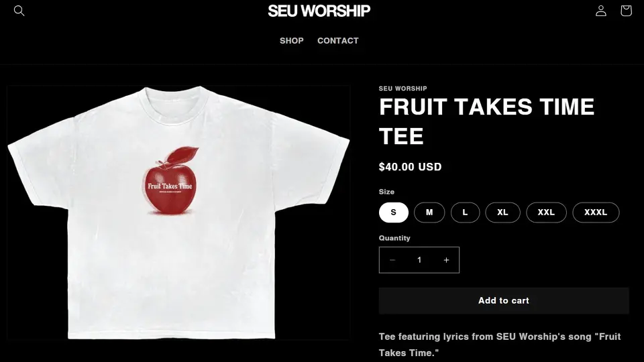The height and width of the screenshot is (362, 644).
Task: Click the Add to cart button
Action: [x=504, y=300]
